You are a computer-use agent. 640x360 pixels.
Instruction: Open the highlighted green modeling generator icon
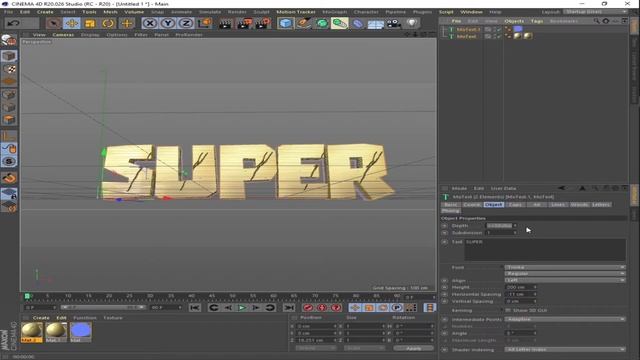pos(339,23)
